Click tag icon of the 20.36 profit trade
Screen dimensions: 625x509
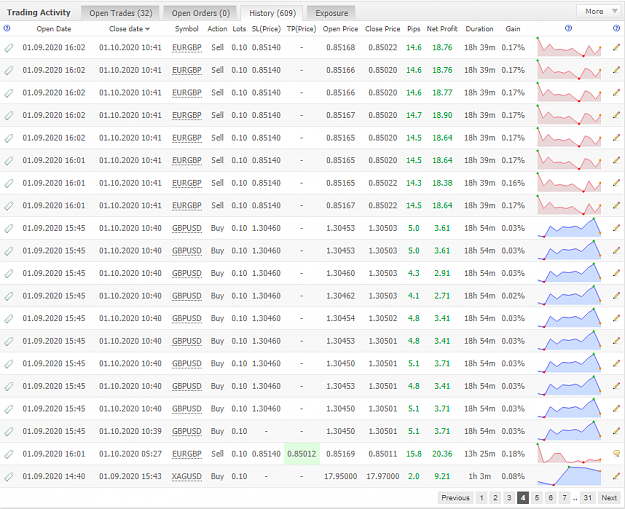(8, 454)
